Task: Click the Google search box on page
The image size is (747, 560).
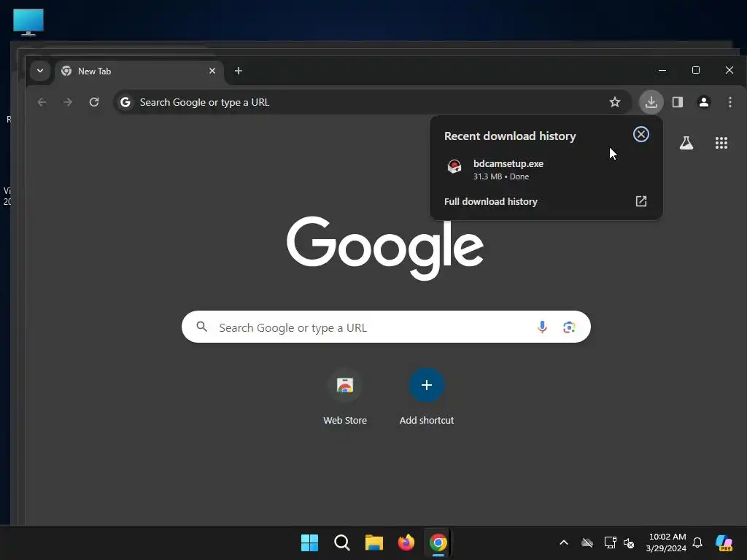Action: coord(386,327)
